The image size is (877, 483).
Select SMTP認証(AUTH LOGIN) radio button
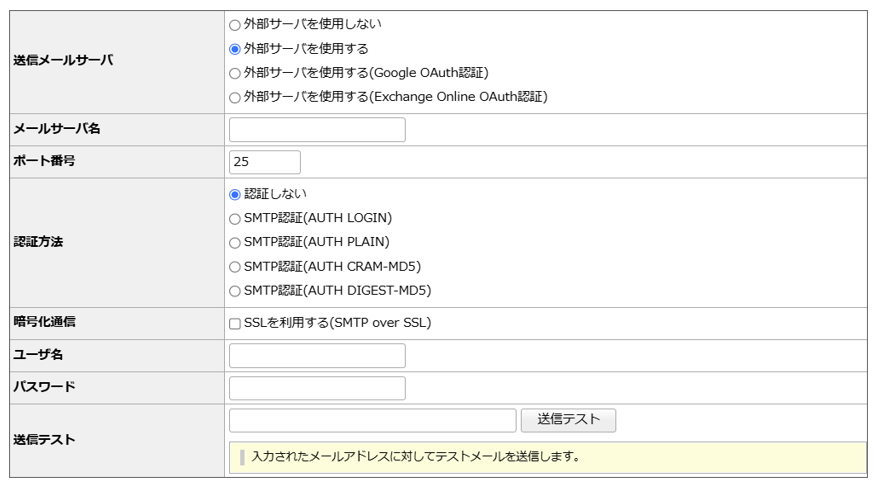tap(235, 218)
